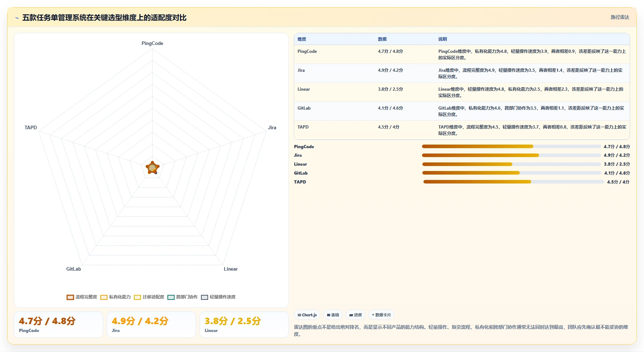
Task: Click the TAPD description starting TAPD维度中
Action: click(x=532, y=130)
